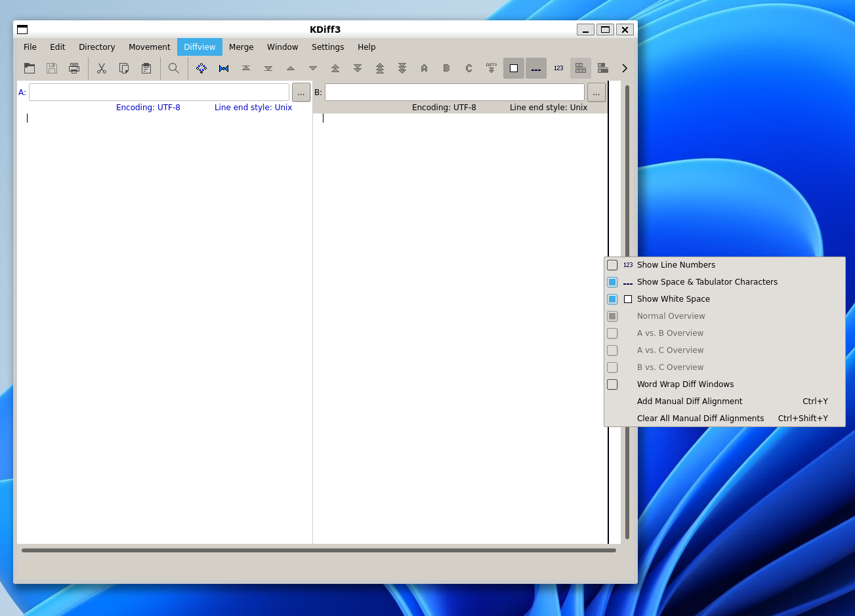Screen dimensions: 855x616
Task: Open a file using the Open icon
Action: [30, 68]
